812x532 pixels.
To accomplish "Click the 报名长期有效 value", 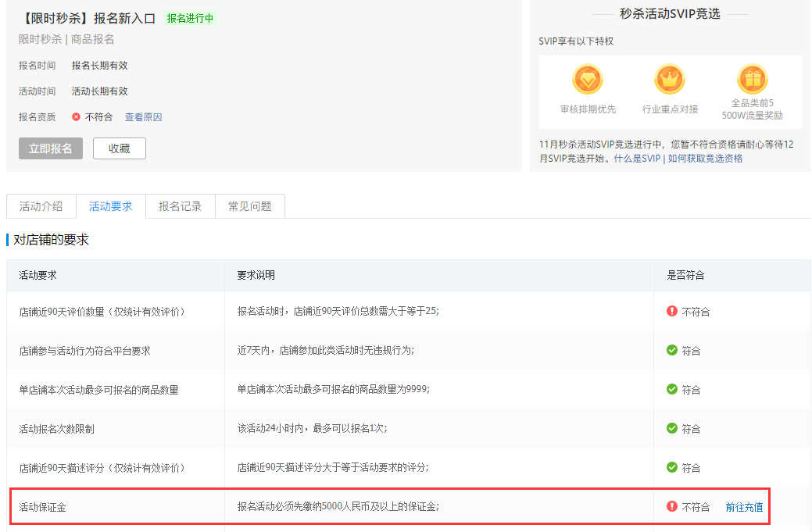I will 99,65.
